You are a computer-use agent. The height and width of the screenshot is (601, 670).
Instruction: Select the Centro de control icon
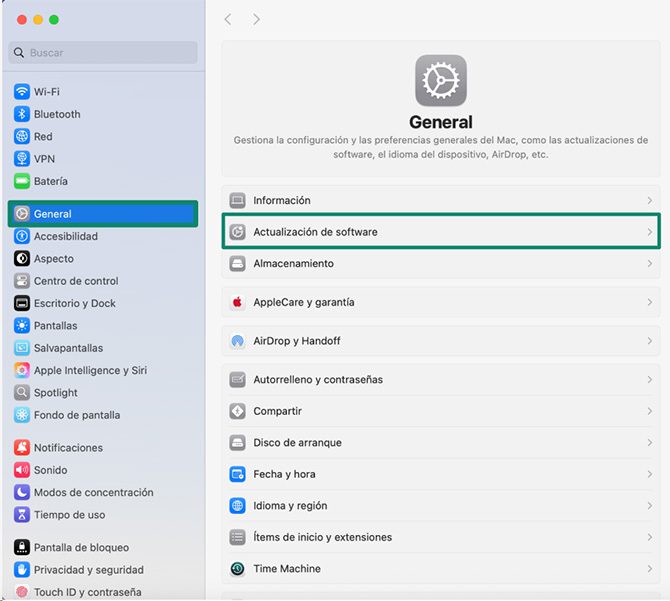[22, 281]
